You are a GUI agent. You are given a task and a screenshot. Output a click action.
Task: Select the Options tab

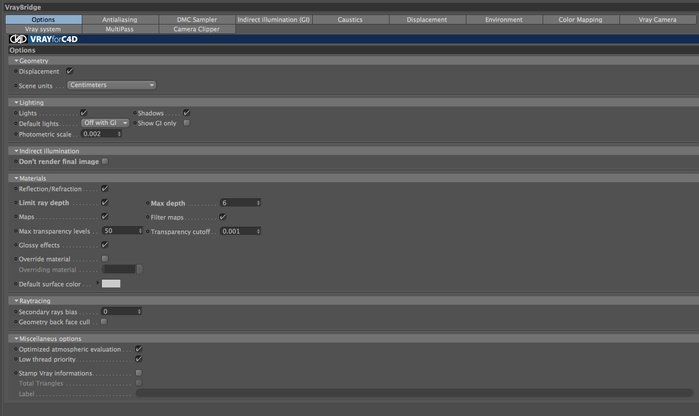click(x=43, y=20)
